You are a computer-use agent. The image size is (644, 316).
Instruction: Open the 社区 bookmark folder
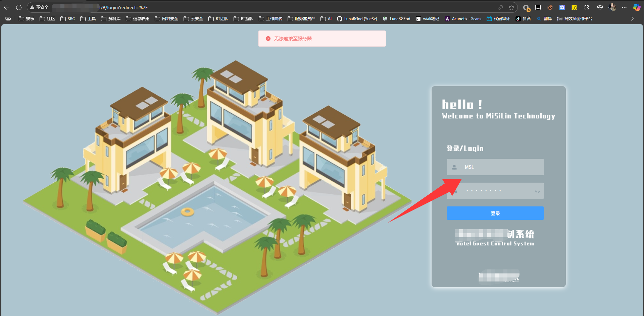47,19
